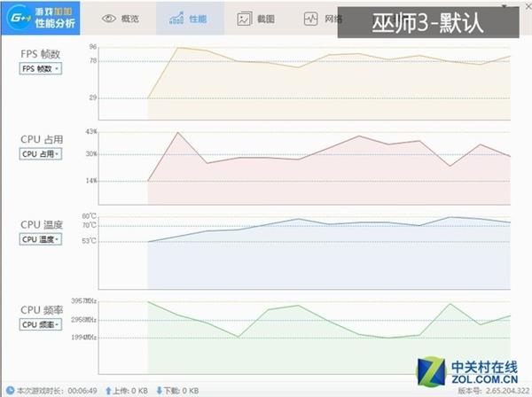Open the FPS 帧数 dropdown
The image size is (532, 397).
point(41,69)
